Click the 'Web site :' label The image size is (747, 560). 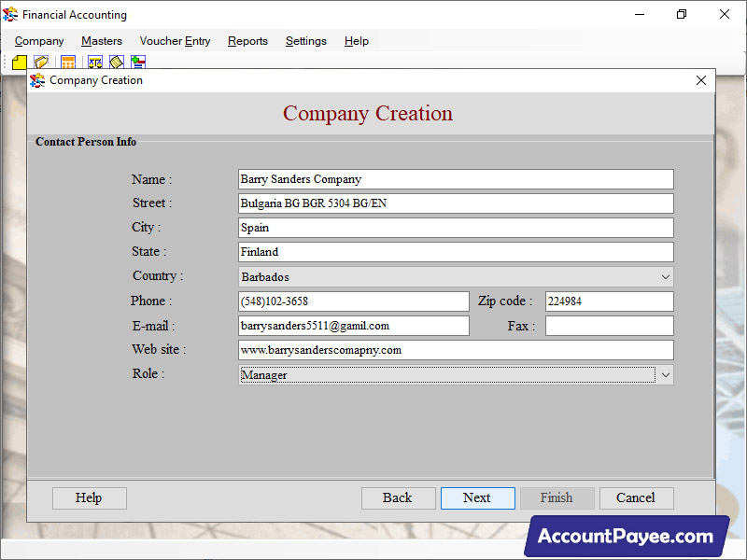(x=159, y=349)
